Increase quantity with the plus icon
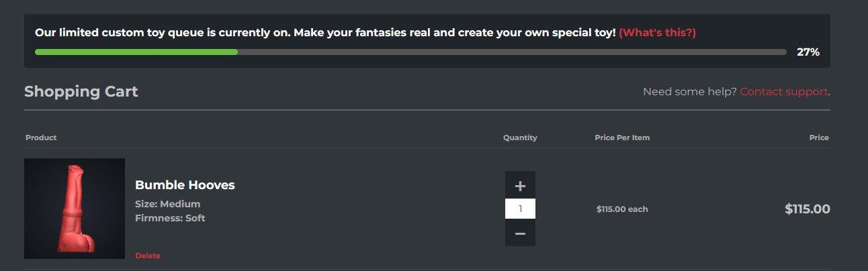The height and width of the screenshot is (271, 868). click(520, 186)
